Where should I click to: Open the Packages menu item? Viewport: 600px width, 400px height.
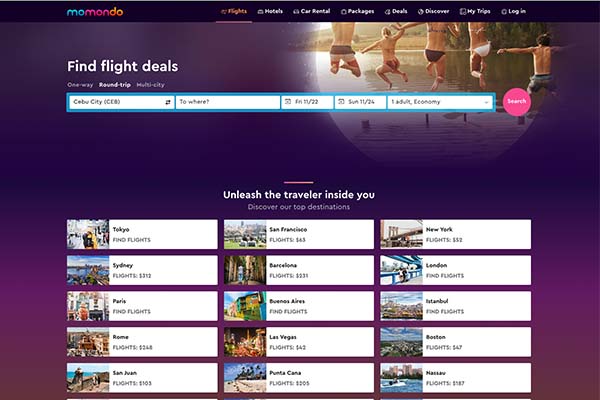[357, 11]
